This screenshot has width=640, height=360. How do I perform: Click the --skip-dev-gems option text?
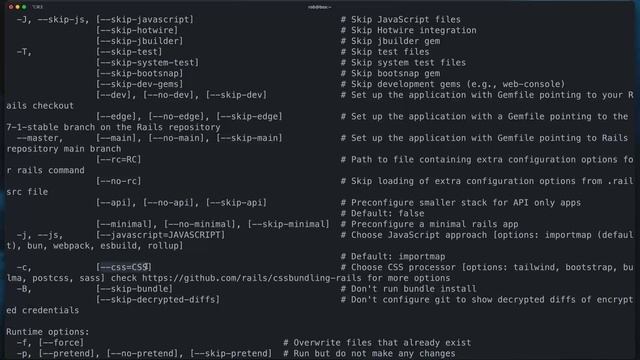(x=140, y=84)
